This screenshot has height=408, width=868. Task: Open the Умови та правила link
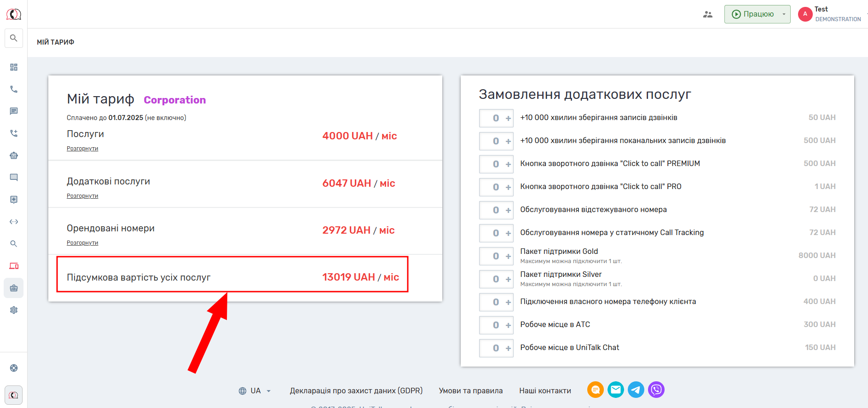[x=470, y=391]
